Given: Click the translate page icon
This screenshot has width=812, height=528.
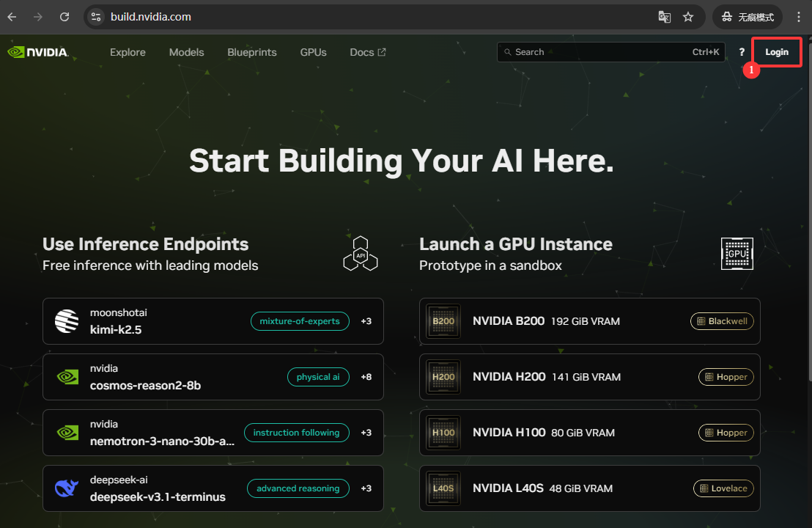Looking at the screenshot, I should (x=664, y=16).
